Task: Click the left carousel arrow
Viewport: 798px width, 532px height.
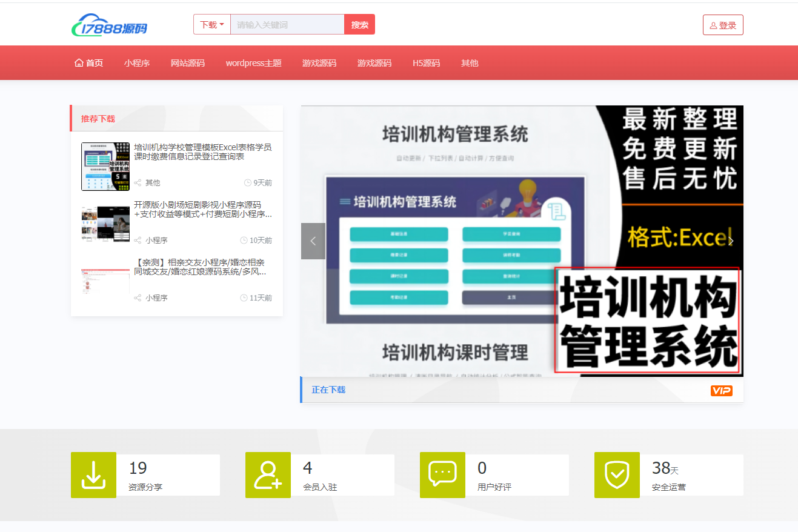Action: (x=313, y=241)
